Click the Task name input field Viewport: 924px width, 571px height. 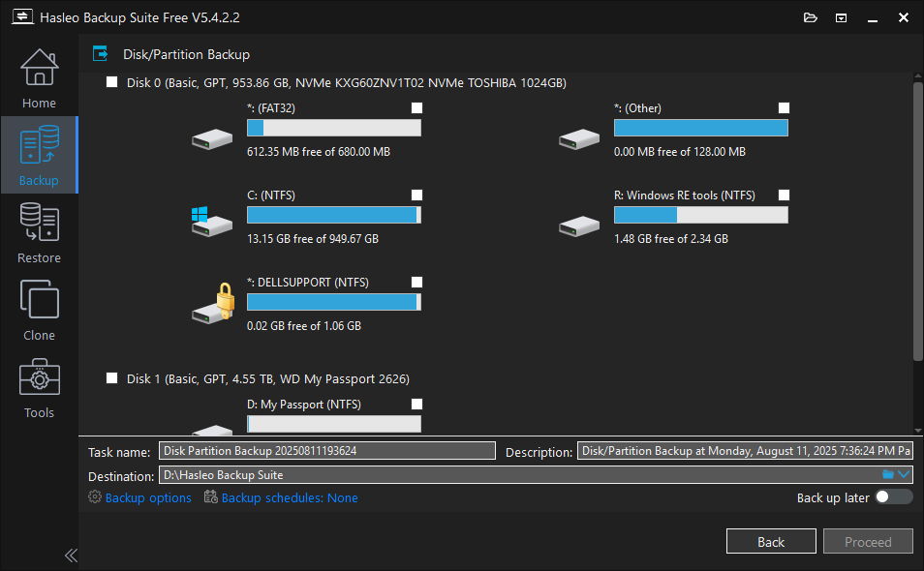click(327, 451)
